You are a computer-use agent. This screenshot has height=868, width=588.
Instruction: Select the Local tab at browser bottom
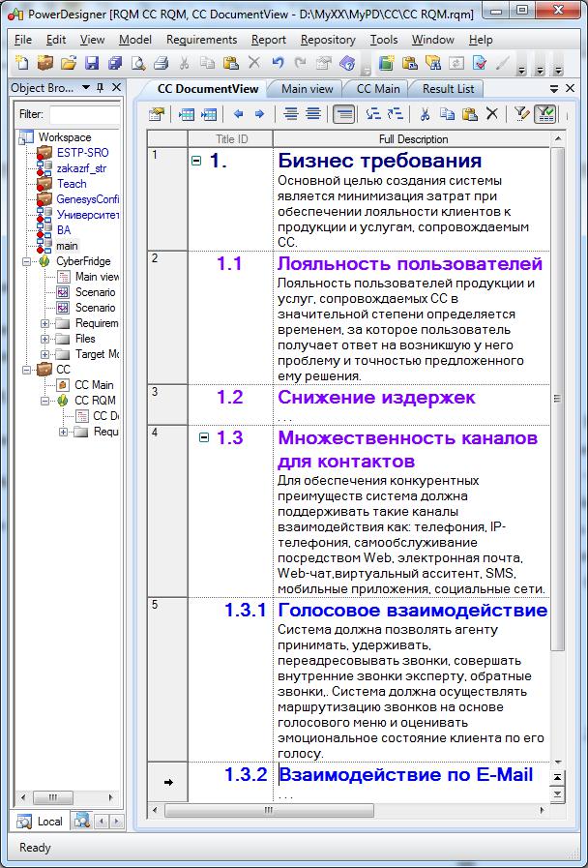coord(40,822)
